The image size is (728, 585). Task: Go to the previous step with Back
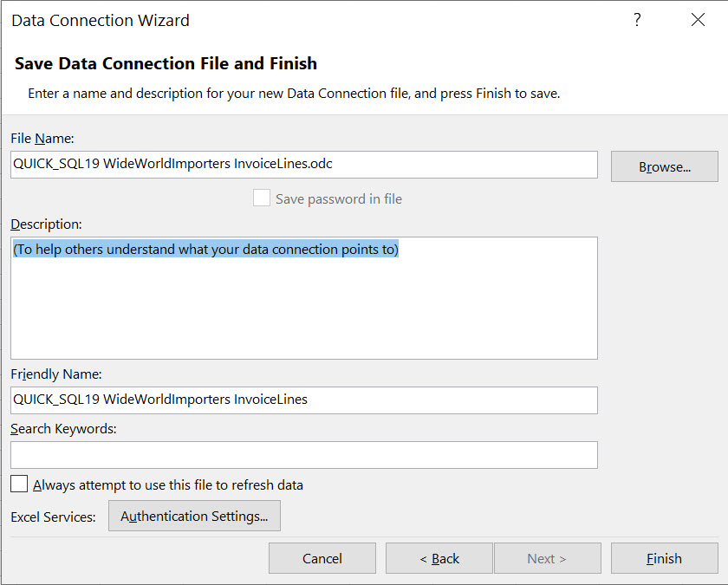439,558
